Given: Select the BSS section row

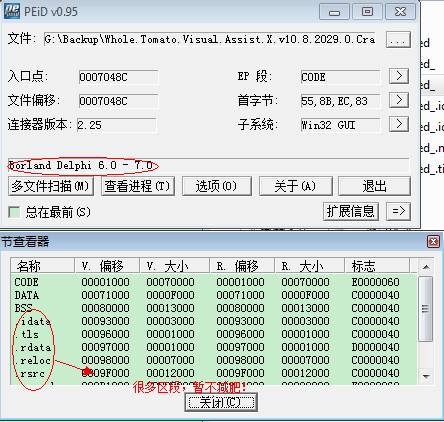Looking at the screenshot, I should pyautogui.click(x=213, y=308).
